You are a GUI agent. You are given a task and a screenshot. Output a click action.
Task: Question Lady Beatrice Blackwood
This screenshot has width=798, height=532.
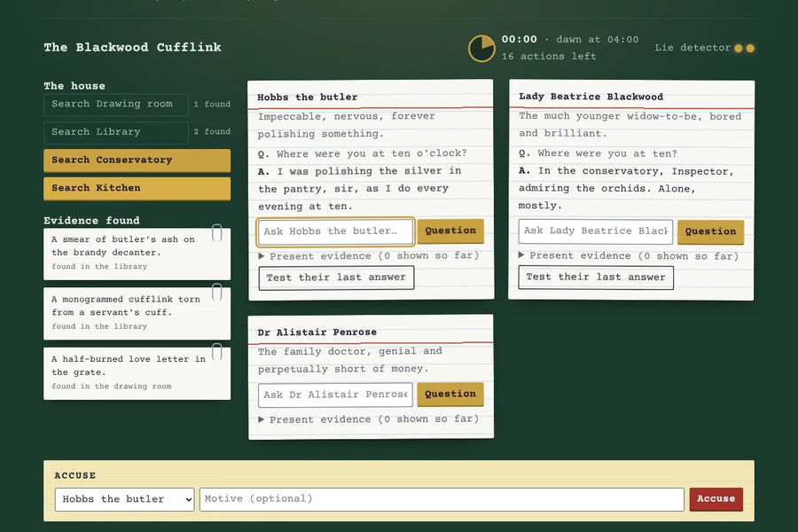[x=710, y=231]
